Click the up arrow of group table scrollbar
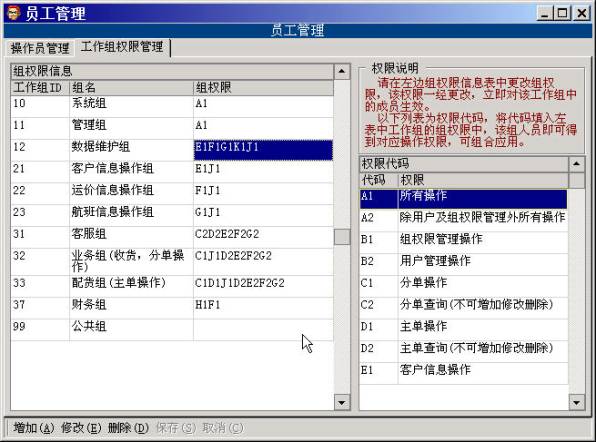 click(x=342, y=71)
